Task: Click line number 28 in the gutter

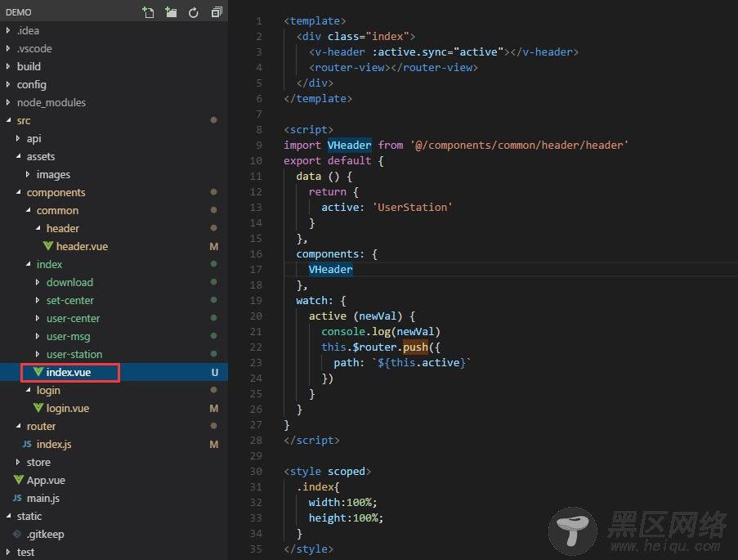Action: tap(256, 441)
